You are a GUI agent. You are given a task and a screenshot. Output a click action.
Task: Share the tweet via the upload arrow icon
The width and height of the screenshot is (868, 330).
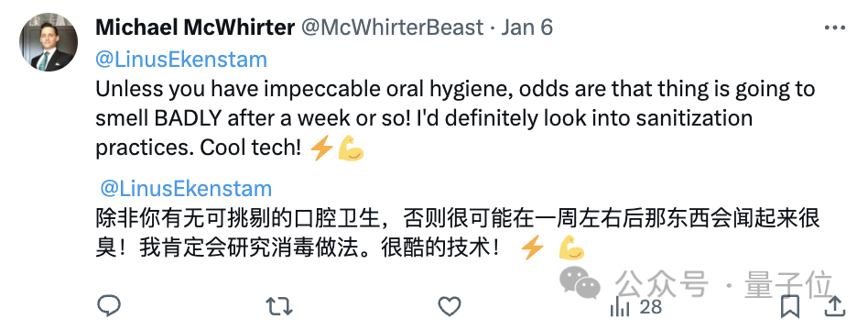point(834,306)
